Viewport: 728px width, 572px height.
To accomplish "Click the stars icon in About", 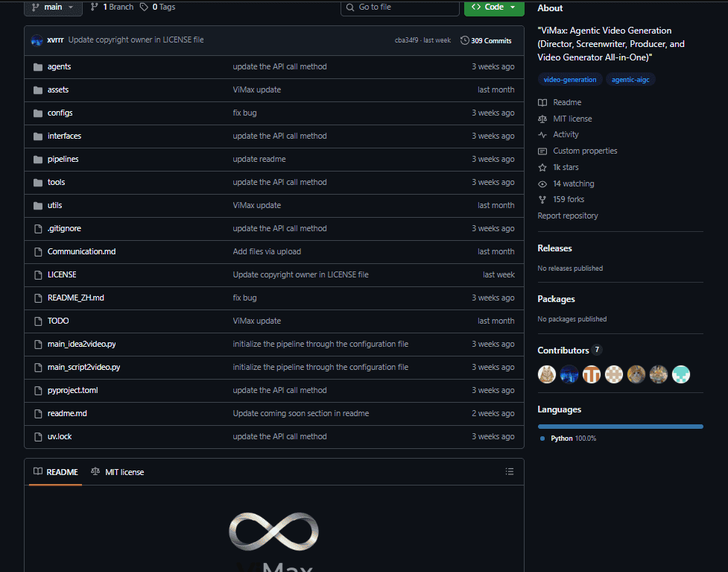I will coord(542,168).
